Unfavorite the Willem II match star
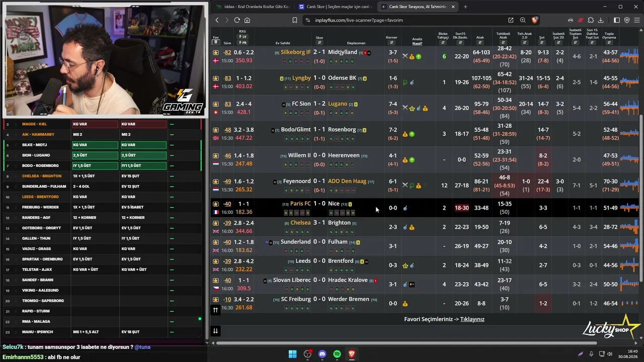This screenshot has height=362, width=644. 216,156
